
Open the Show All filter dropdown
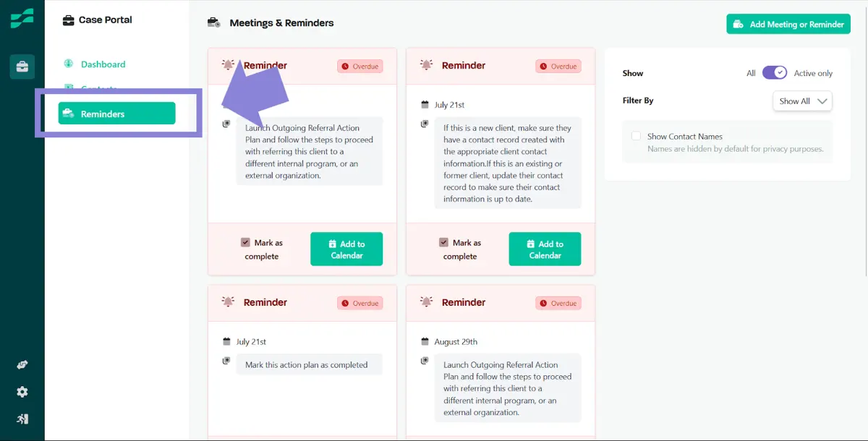click(x=802, y=101)
